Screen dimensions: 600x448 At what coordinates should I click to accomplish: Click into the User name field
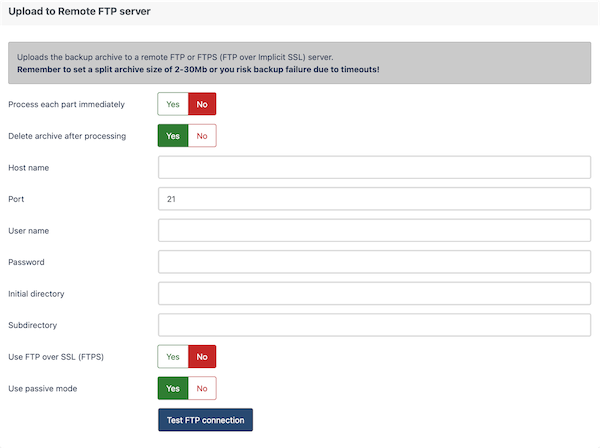pyautogui.click(x=374, y=230)
